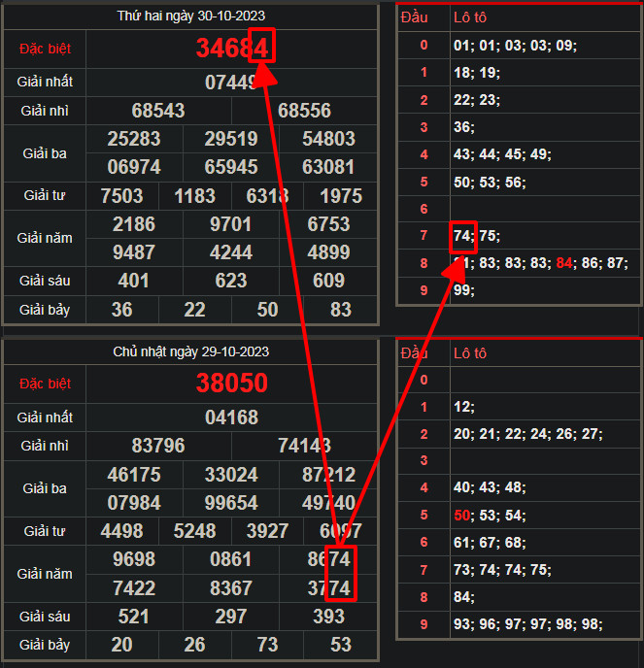The width and height of the screenshot is (644, 668).
Task: Click Giải nhất number 04168
Action: point(231,417)
